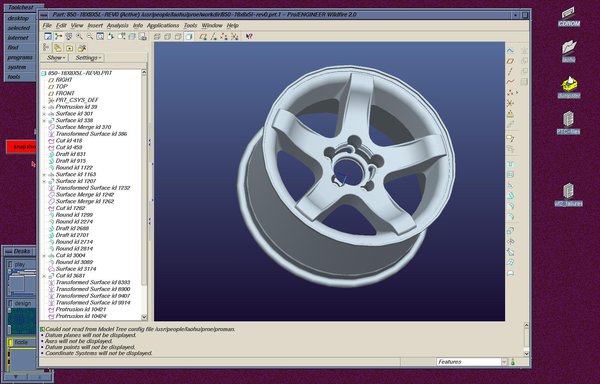600x384 pixels.
Task: Select the Shading display icon
Action: tap(189, 37)
